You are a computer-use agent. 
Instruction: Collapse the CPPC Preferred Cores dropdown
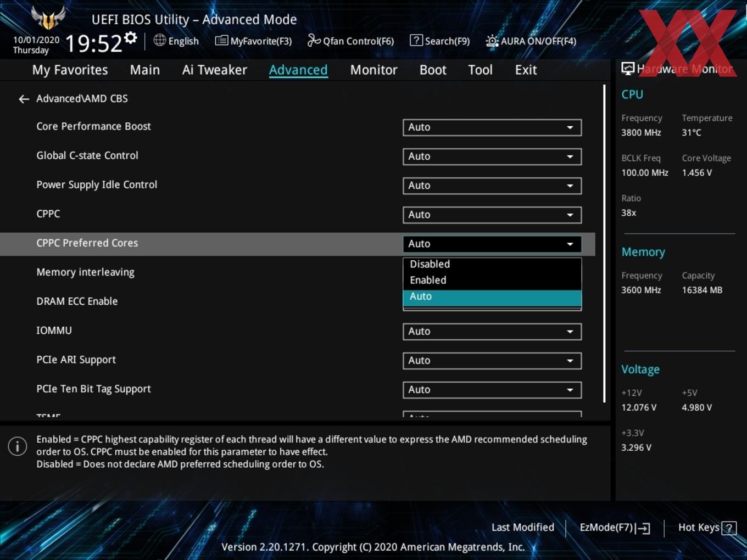point(492,244)
